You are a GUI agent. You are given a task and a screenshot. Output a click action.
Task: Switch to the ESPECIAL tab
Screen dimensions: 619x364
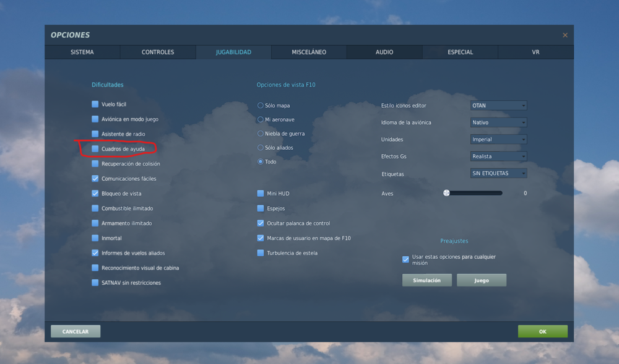click(460, 52)
